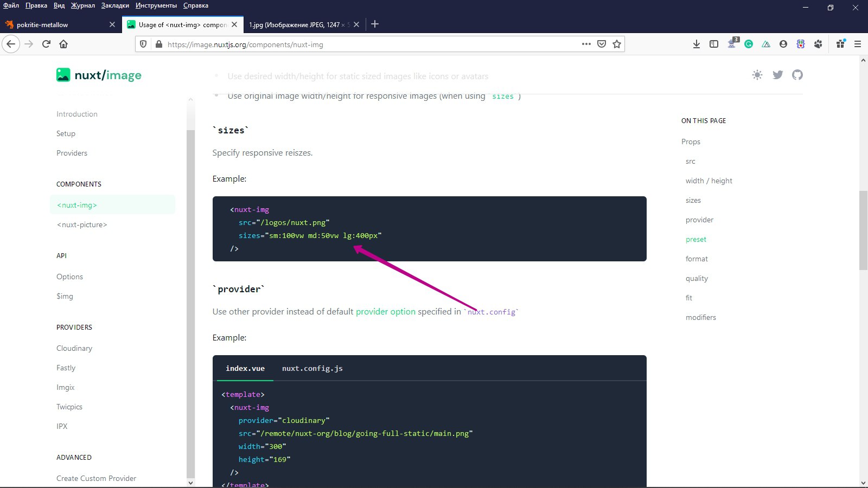The height and width of the screenshot is (488, 868).
Task: Open the nuxt/image Twitter link
Action: pos(777,75)
